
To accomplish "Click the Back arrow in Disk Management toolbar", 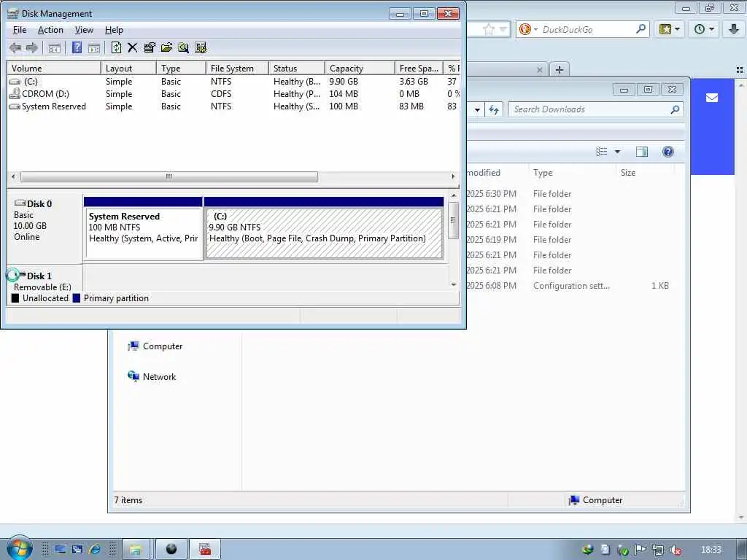I will click(x=15, y=47).
